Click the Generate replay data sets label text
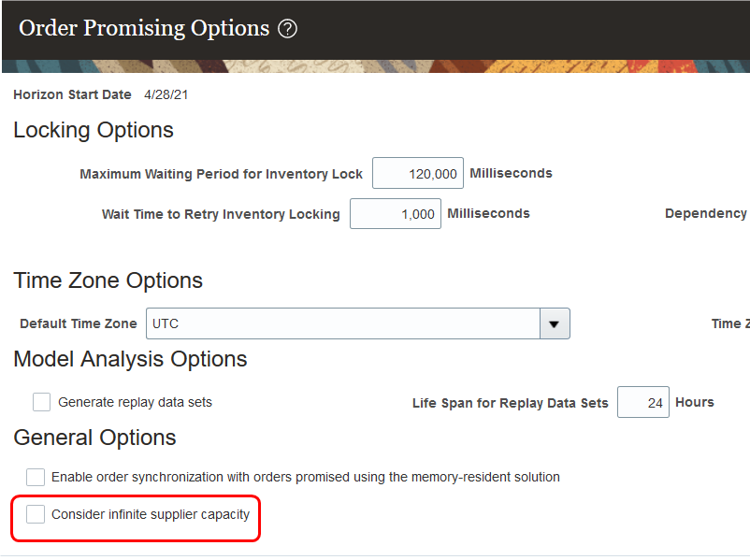Screen dimensions: 750x560 point(135,402)
